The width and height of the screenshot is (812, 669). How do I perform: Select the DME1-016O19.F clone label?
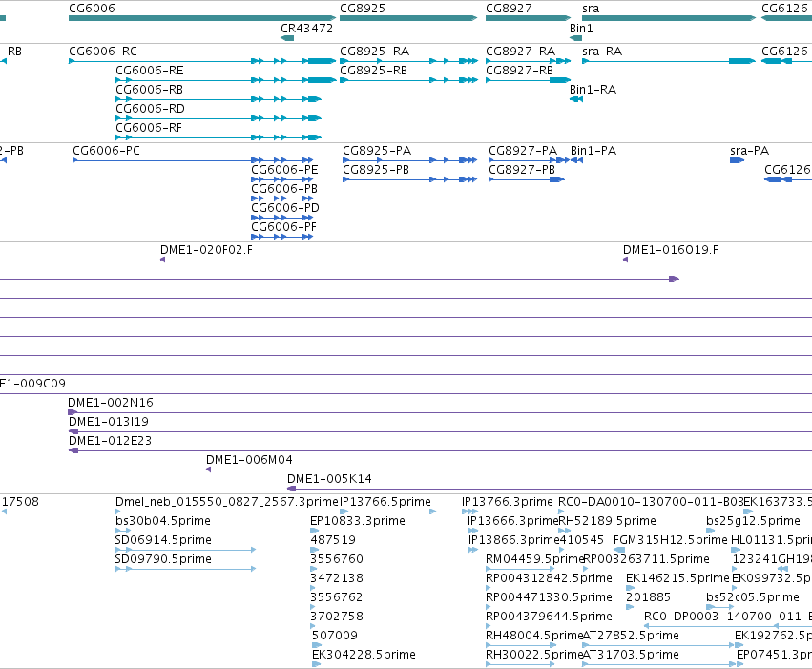point(671,250)
